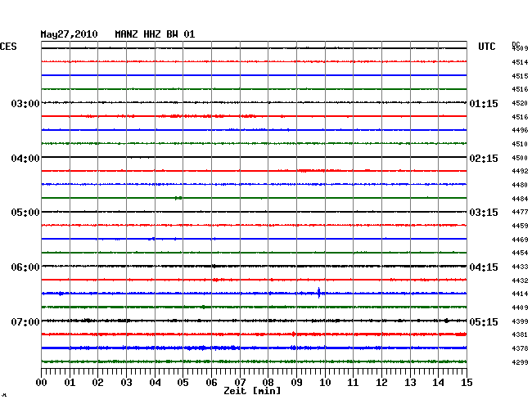
Task: Select the 03:15 UTC time label
Action: click(x=484, y=213)
